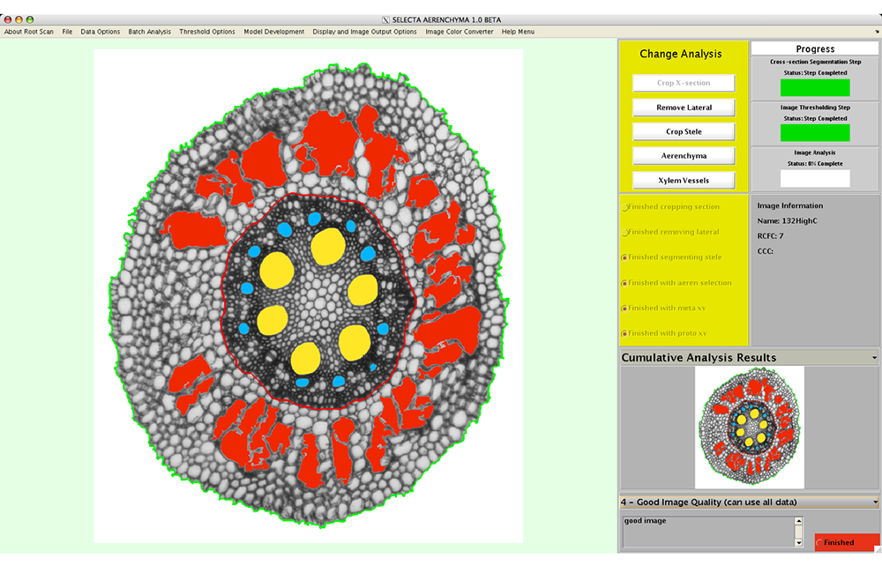Select the 'Finished segmenting stele' radio button
The height and width of the screenshot is (588, 882).
625,257
